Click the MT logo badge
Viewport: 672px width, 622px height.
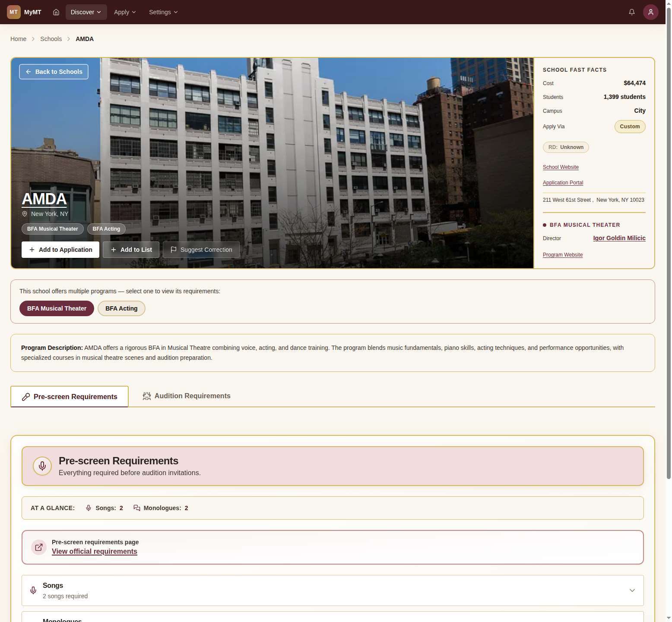(14, 12)
